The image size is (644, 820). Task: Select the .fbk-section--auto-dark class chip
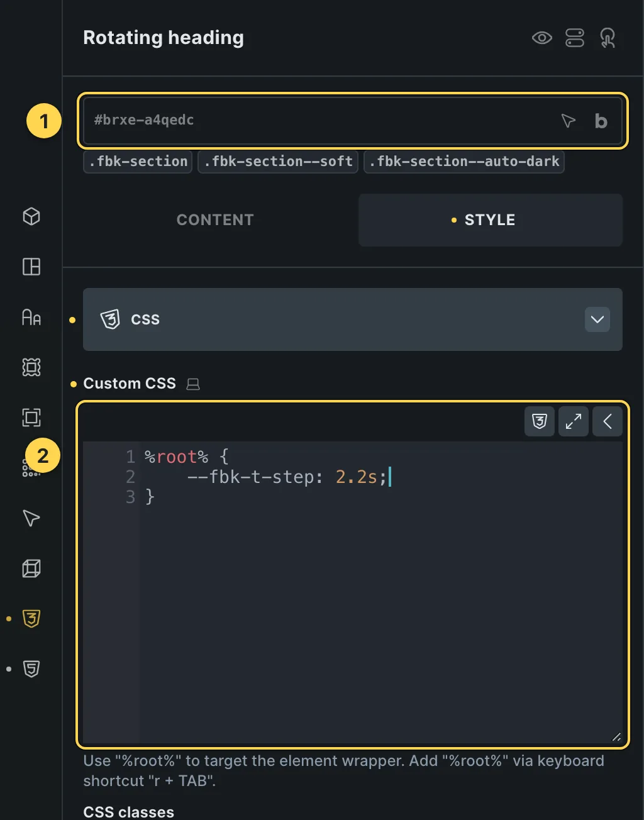tap(464, 162)
